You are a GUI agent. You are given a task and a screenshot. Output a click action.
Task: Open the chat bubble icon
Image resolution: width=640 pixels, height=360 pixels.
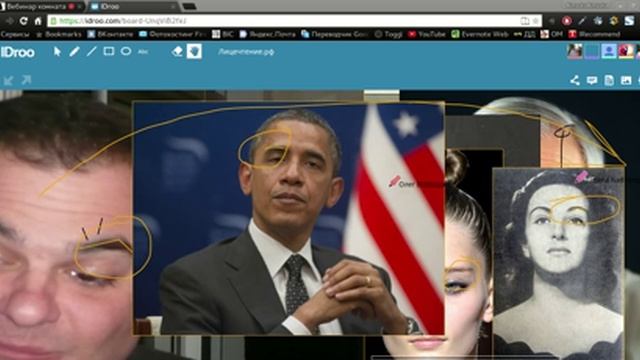(x=592, y=80)
